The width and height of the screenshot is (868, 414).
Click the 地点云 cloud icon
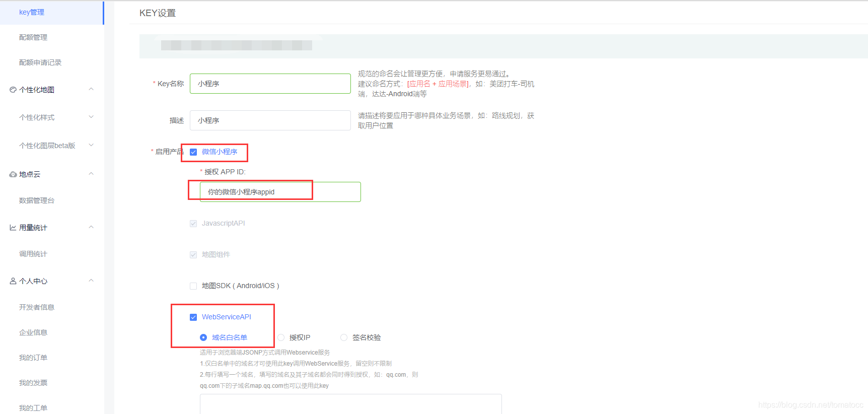(13, 174)
